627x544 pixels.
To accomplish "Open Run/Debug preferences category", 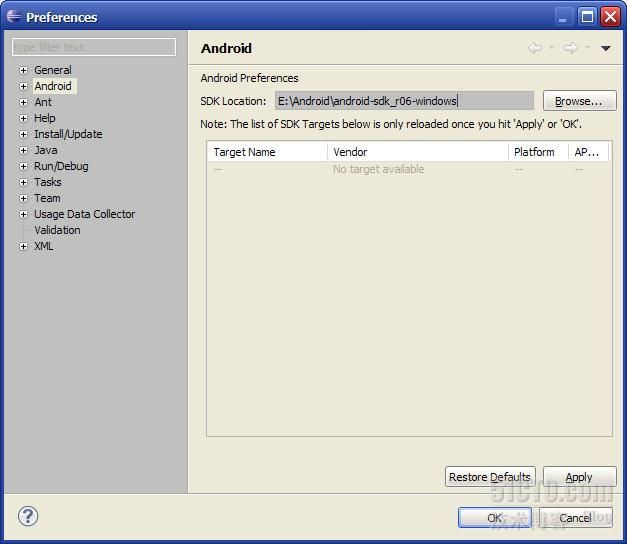I will point(61,166).
